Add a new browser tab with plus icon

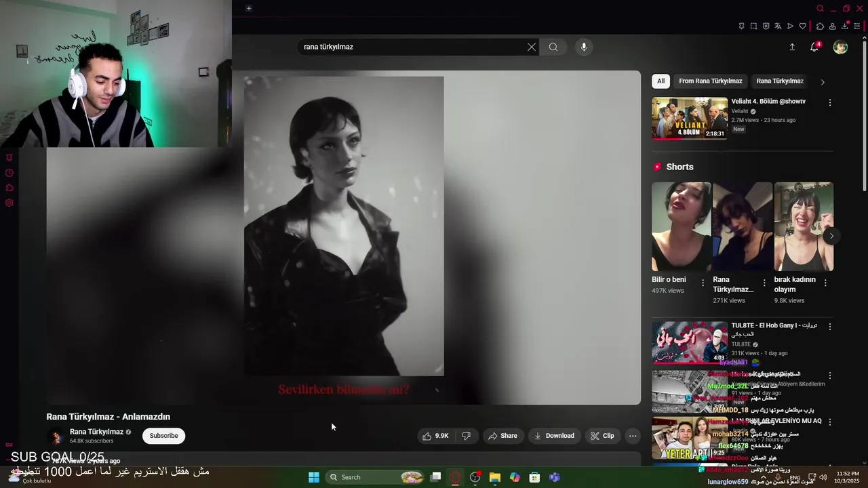click(249, 8)
